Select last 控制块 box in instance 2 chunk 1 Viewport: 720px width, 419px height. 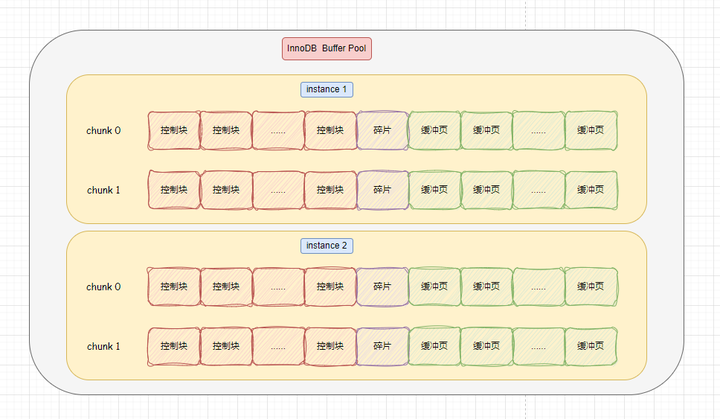tap(331, 346)
